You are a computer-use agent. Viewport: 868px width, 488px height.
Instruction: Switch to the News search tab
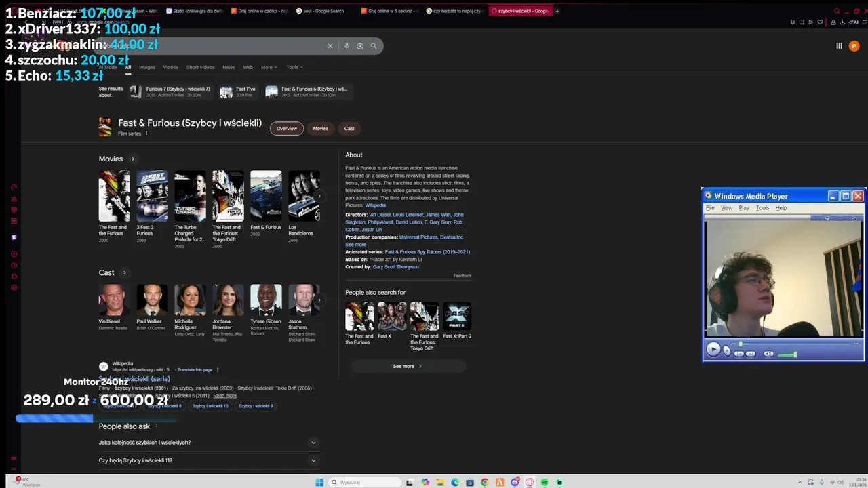[229, 67]
